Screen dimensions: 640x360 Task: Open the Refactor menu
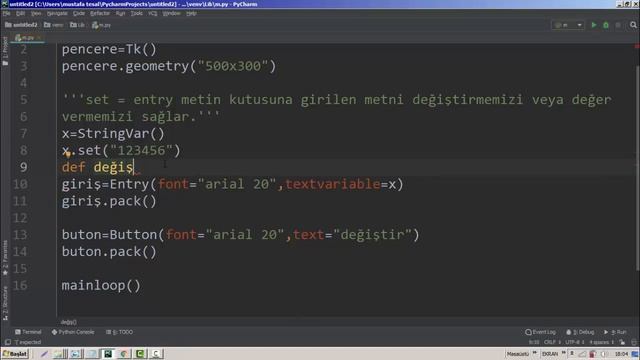(x=100, y=13)
